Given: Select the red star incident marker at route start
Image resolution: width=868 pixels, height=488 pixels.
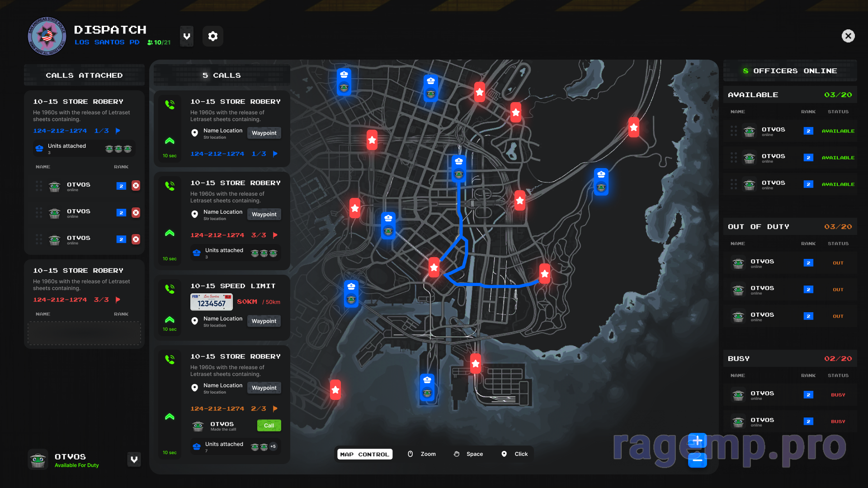Looking at the screenshot, I should [x=434, y=267].
